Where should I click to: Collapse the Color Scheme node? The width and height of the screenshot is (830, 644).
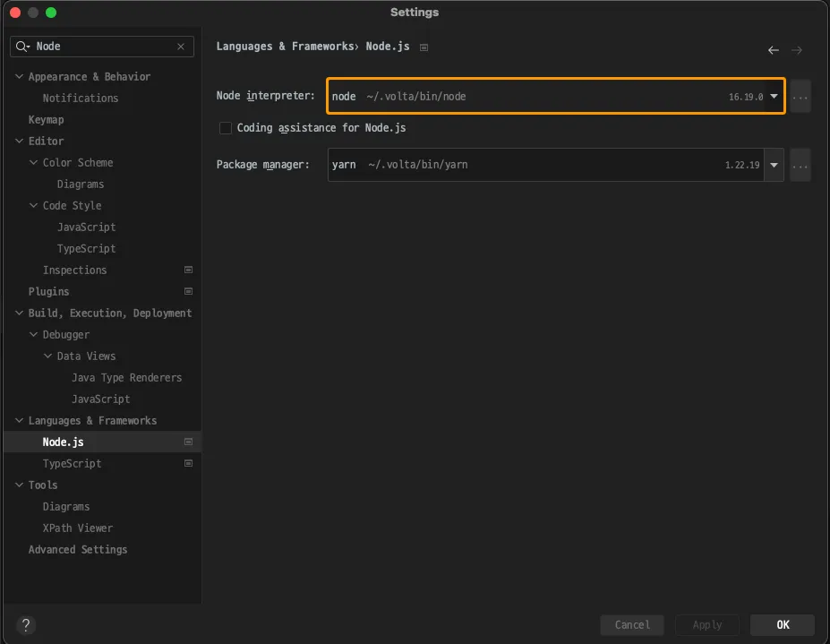[x=33, y=163]
